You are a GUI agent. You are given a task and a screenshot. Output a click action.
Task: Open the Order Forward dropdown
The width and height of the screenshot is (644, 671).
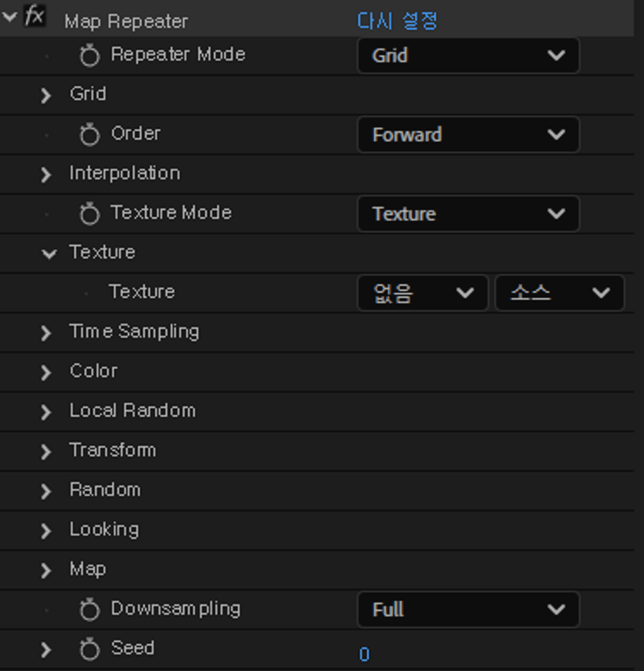tap(468, 135)
